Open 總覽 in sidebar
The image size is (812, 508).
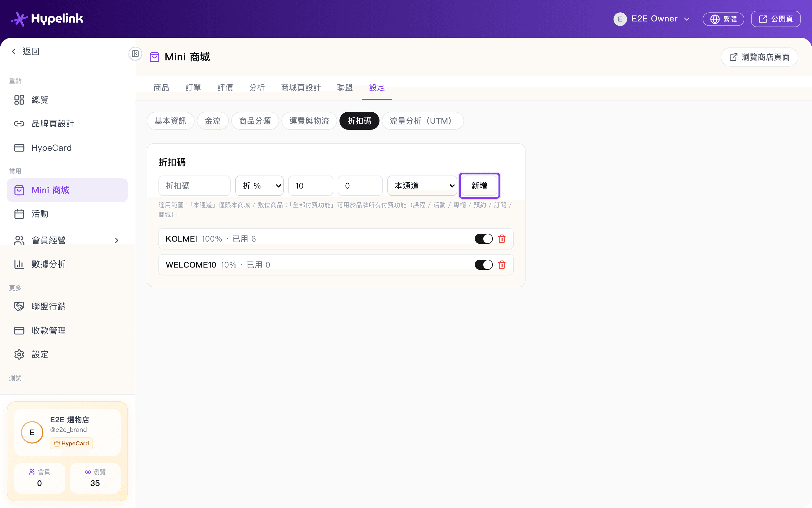[x=67, y=100]
